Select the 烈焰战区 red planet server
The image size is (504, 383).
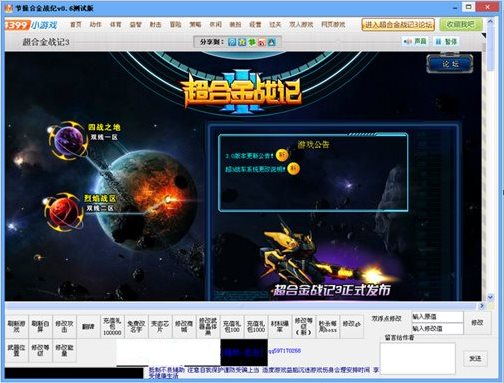coord(64,212)
